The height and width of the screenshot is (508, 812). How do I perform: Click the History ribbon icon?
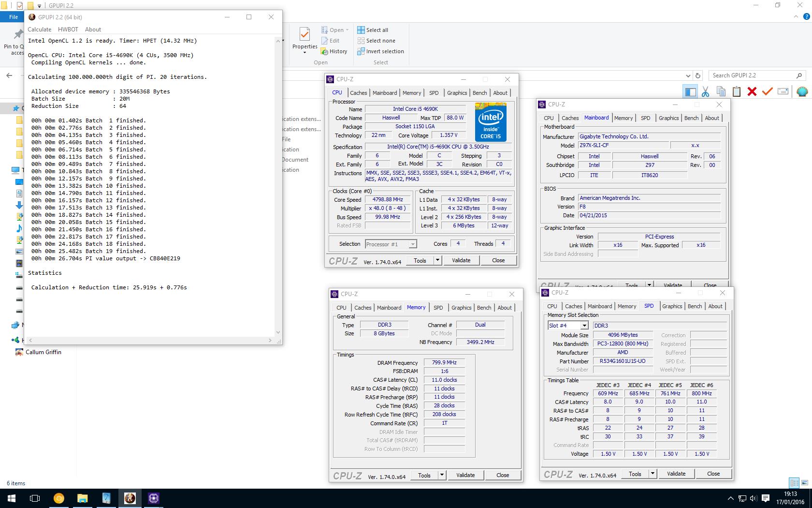pyautogui.click(x=324, y=51)
